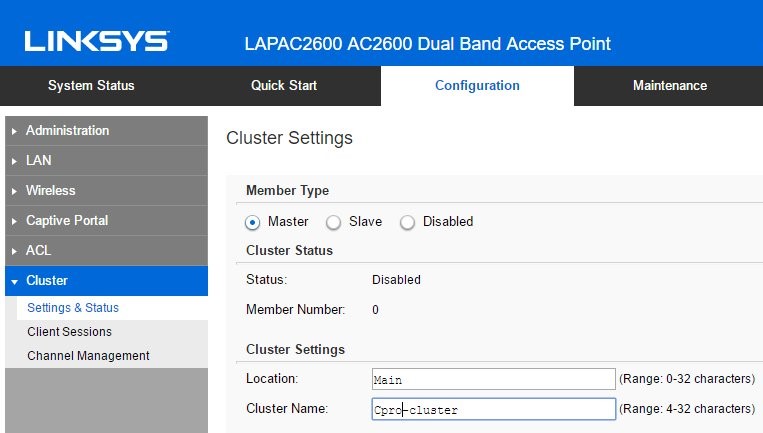Click the Location input field

coord(493,379)
